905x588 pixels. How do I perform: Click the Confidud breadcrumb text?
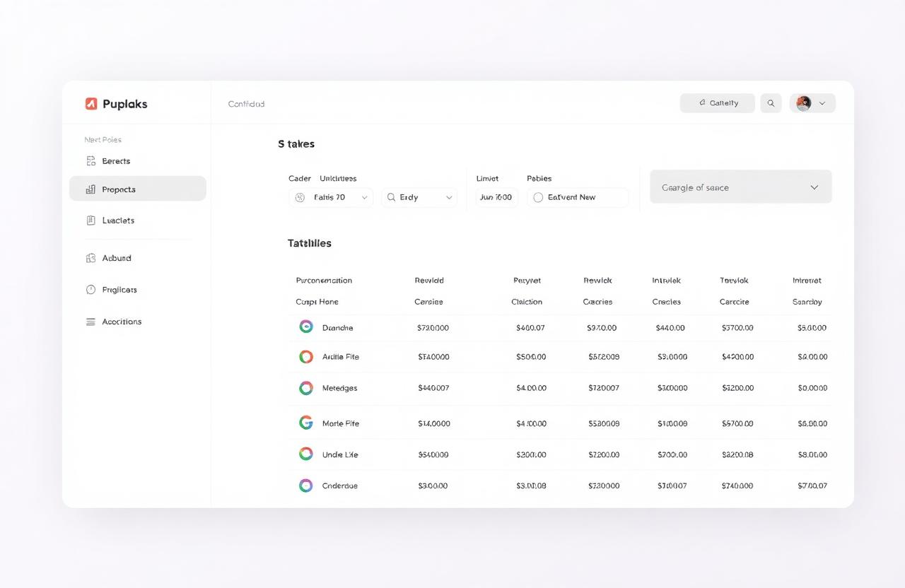point(246,104)
